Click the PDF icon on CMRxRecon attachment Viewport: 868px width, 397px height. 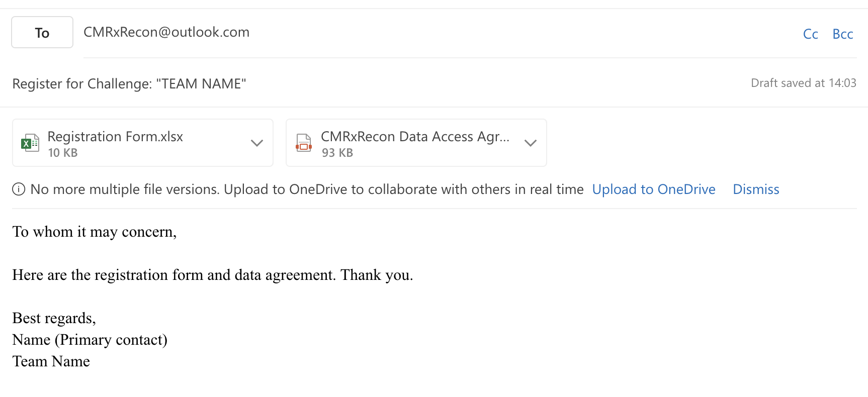pyautogui.click(x=304, y=143)
